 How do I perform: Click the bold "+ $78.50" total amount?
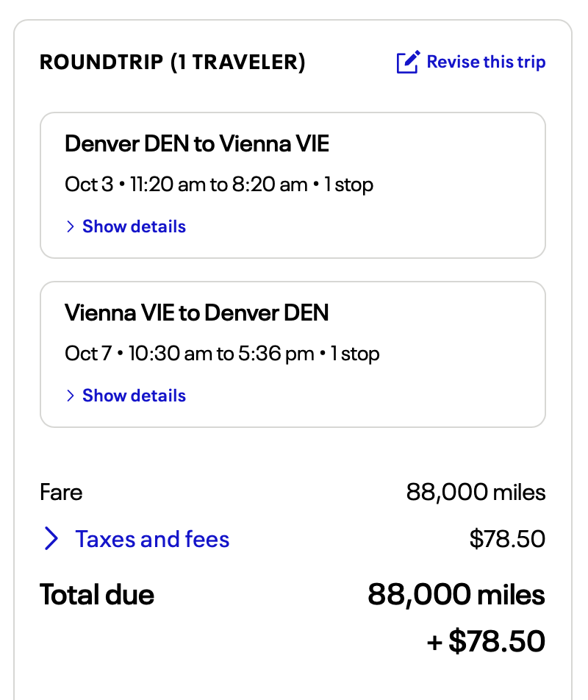486,640
